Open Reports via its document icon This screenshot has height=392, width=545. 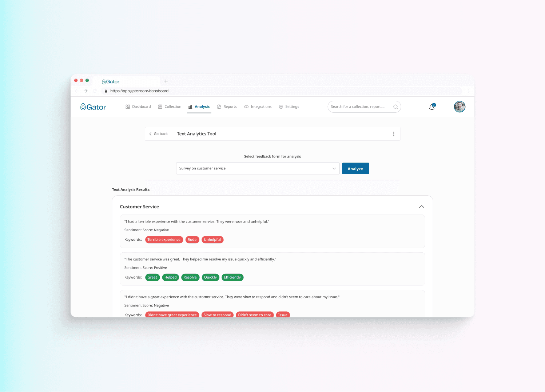tap(219, 107)
